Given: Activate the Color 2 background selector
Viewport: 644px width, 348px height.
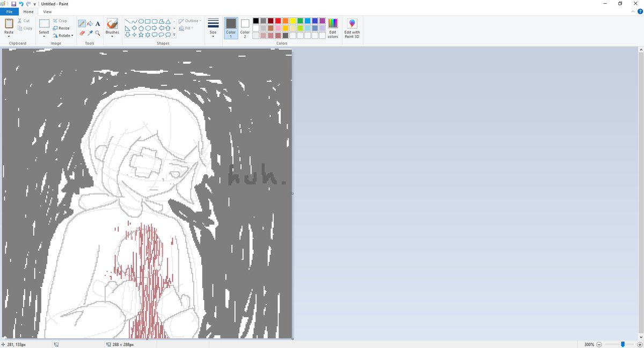Looking at the screenshot, I should (x=245, y=27).
